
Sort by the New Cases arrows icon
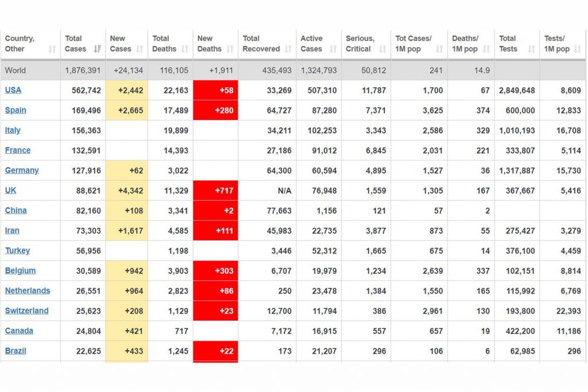coord(140,49)
